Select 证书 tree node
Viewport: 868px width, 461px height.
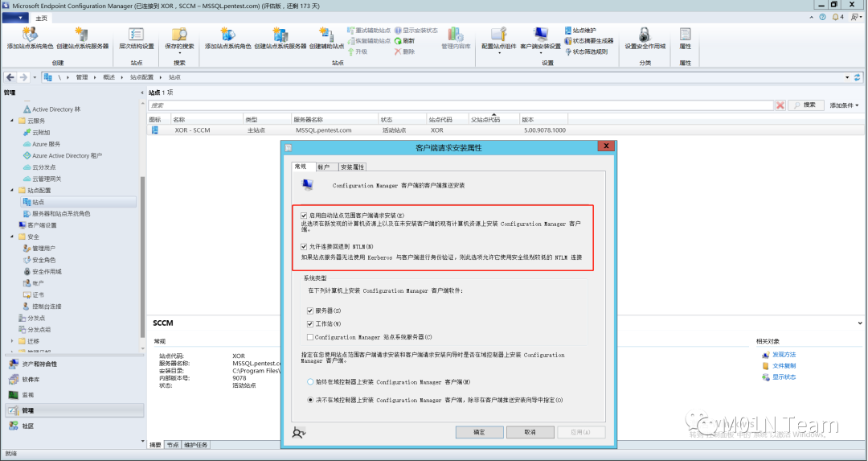click(33, 294)
